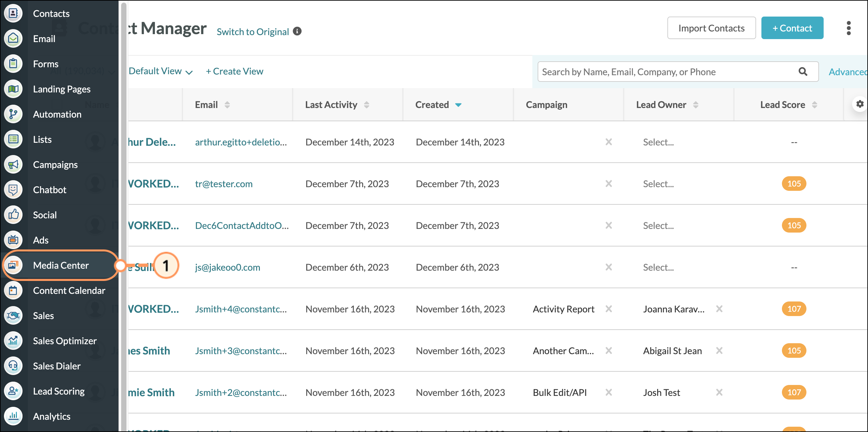The height and width of the screenshot is (432, 868).
Task: Click + Create View link
Action: point(234,71)
